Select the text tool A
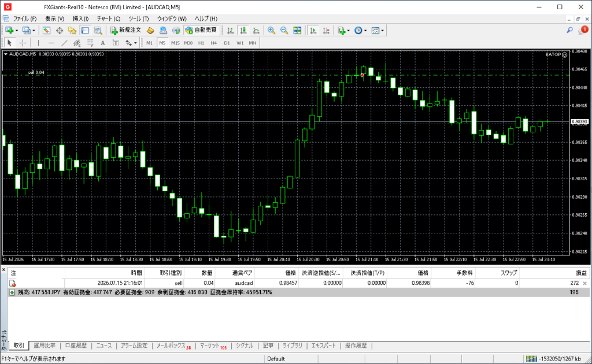Viewport: 592px width, 364px height. [x=103, y=43]
